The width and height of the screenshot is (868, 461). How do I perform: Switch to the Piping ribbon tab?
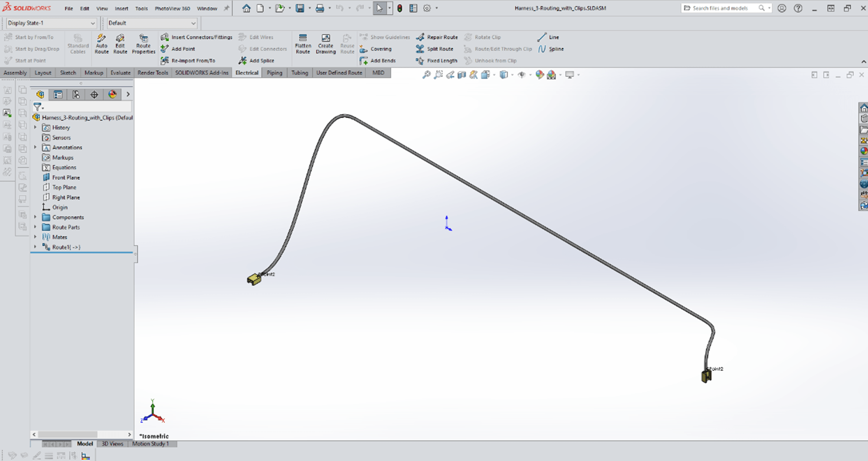(x=274, y=72)
